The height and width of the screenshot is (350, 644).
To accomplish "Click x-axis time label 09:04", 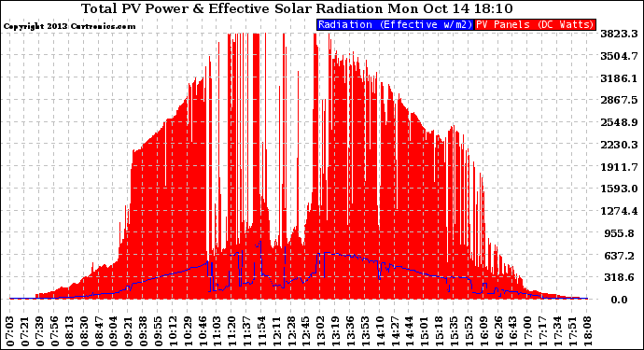I will pyautogui.click(x=114, y=331).
